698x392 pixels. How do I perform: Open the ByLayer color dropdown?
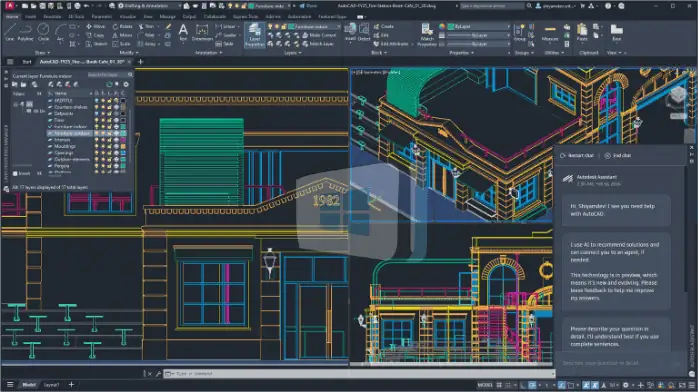(x=479, y=27)
